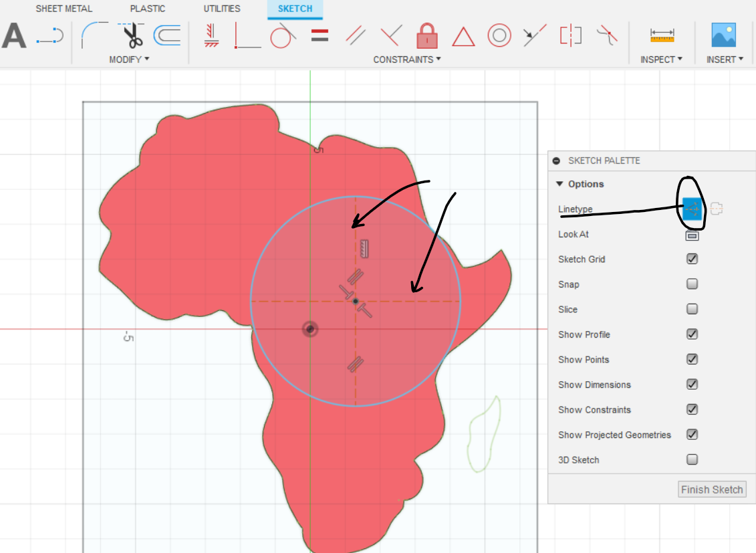Click the circle center point

tap(356, 302)
